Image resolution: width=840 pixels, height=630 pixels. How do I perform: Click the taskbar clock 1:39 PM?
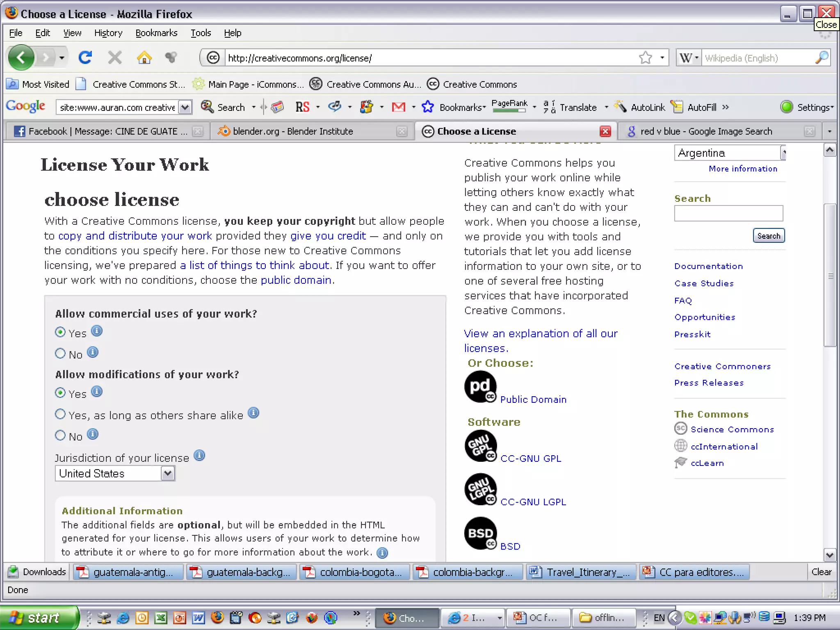(x=809, y=618)
